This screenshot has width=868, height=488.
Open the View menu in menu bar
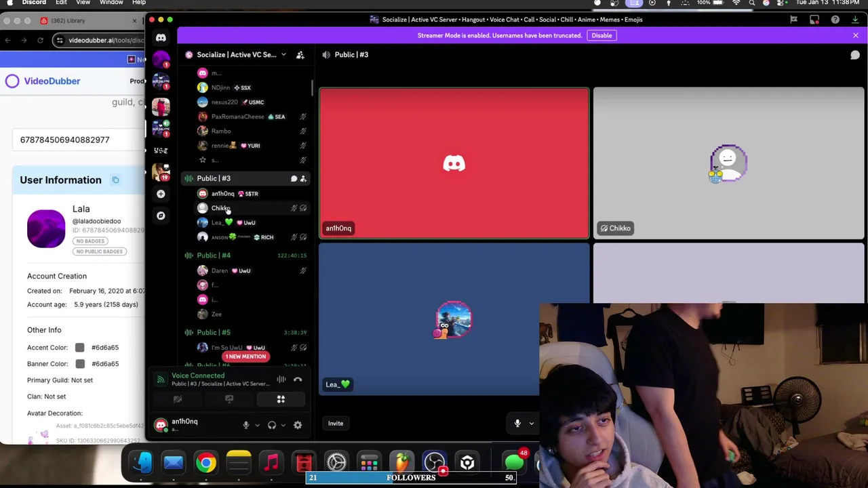pos(83,3)
